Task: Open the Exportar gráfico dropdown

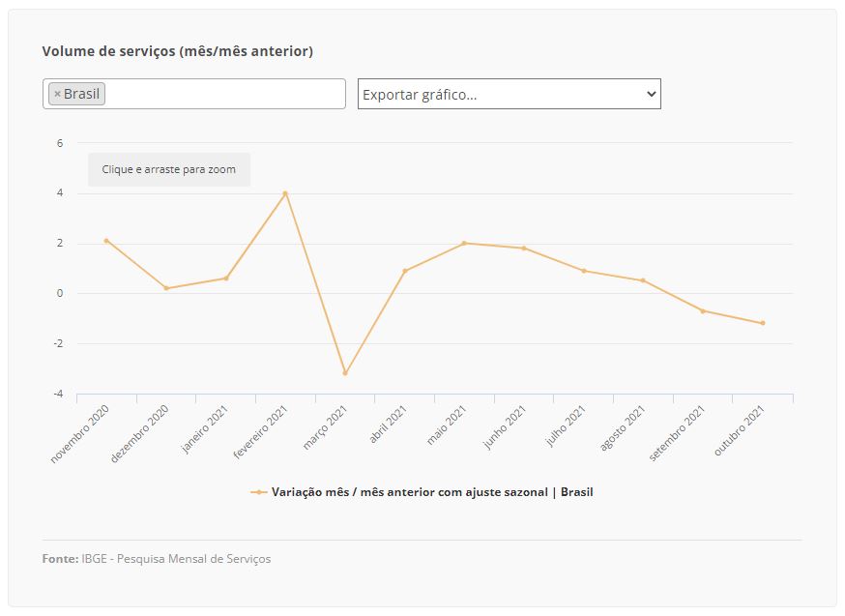Action: [510, 95]
